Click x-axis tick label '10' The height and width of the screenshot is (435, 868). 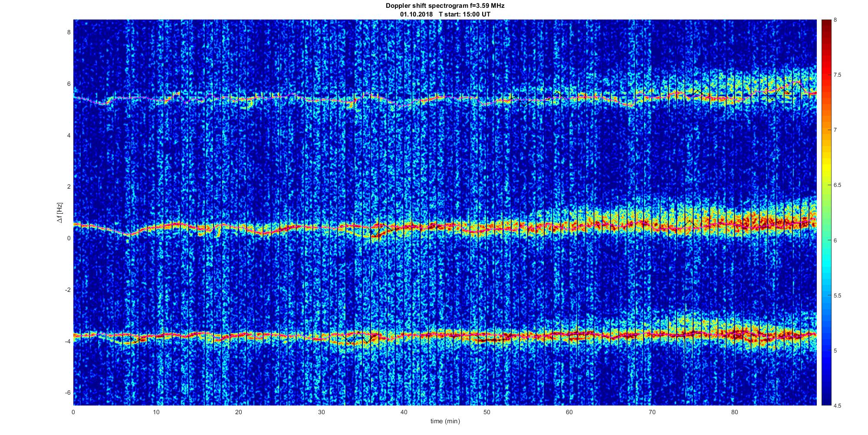[156, 412]
